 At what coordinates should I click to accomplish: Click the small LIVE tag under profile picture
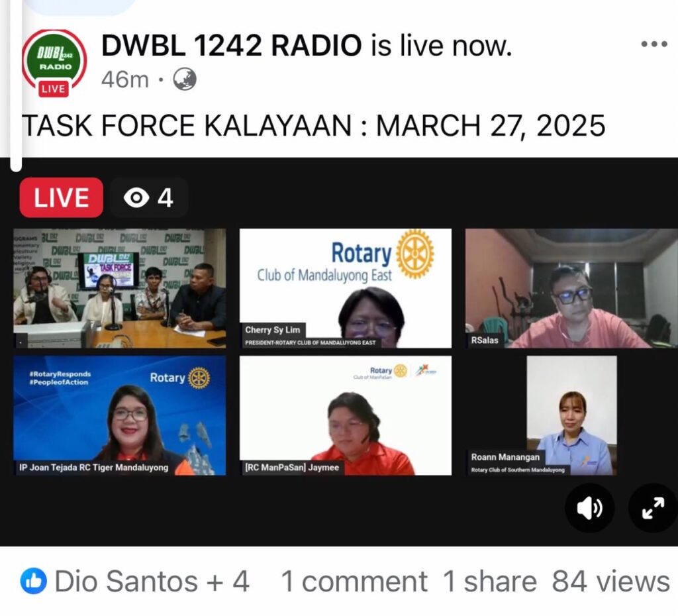tap(54, 89)
